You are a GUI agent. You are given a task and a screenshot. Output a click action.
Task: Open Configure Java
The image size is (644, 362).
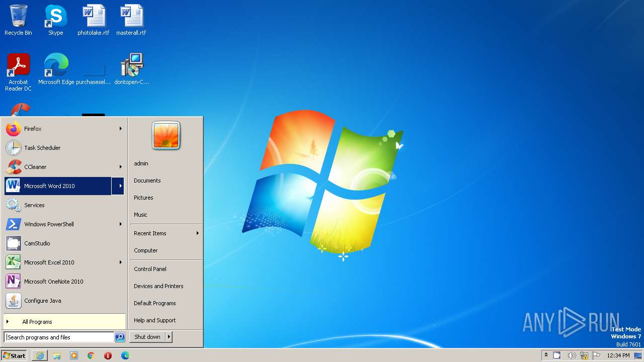pyautogui.click(x=64, y=301)
